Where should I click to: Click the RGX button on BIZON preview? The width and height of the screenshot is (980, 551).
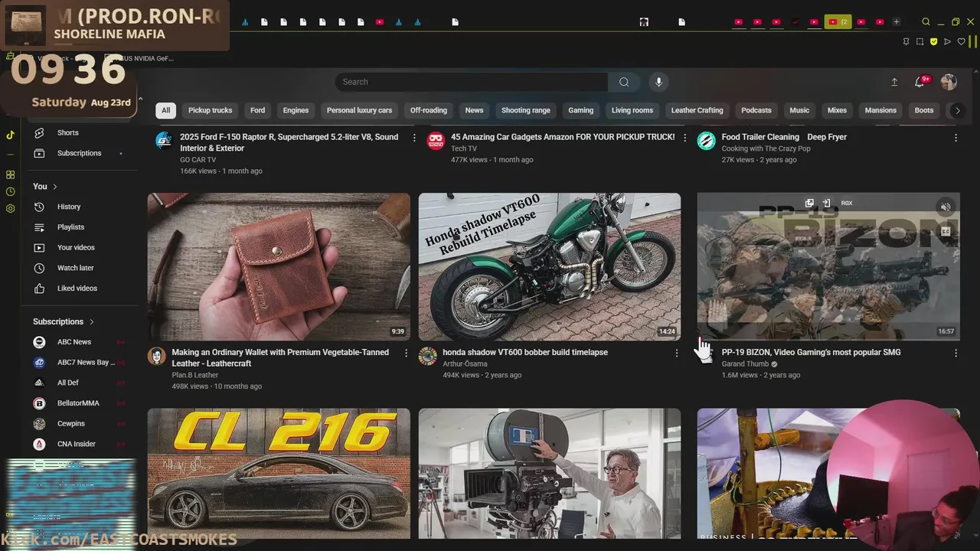[x=847, y=203]
